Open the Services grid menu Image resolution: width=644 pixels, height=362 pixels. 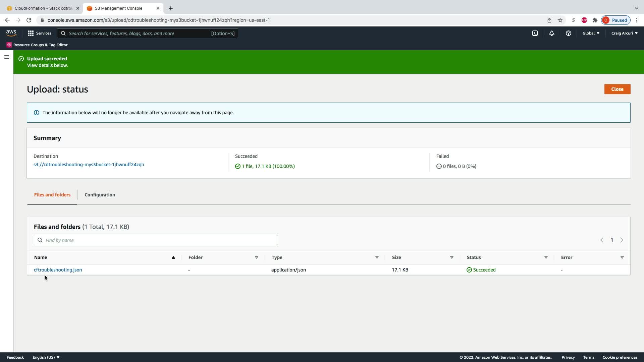(39, 33)
